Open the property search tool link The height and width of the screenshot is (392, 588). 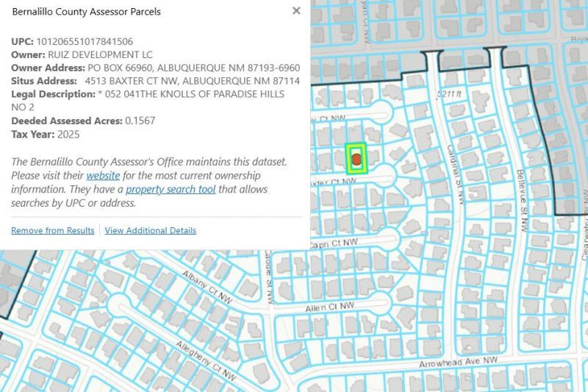coord(171,190)
